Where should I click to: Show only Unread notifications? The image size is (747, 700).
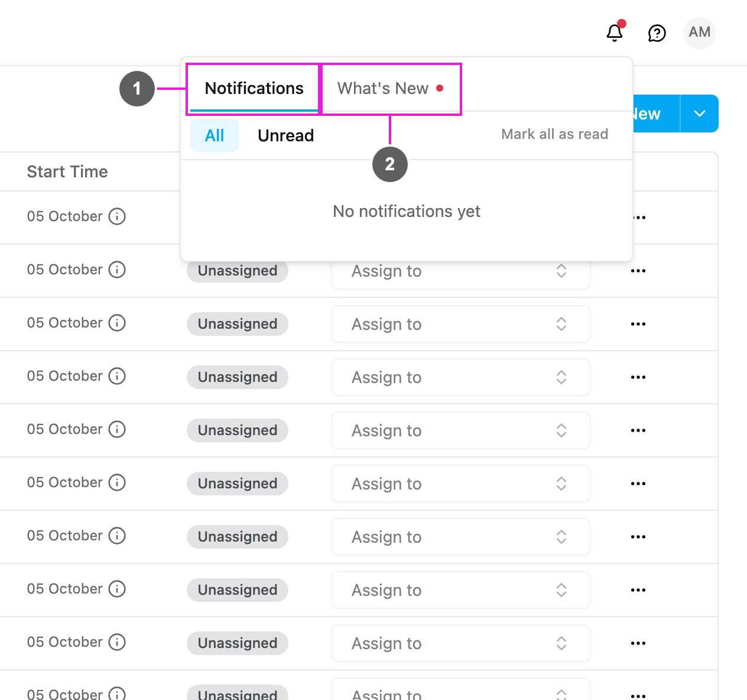286,135
